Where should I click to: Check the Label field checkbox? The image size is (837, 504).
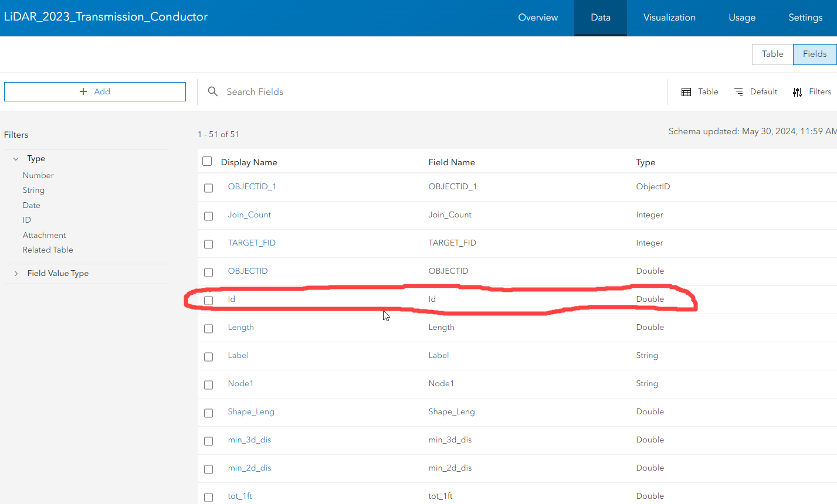coord(208,357)
